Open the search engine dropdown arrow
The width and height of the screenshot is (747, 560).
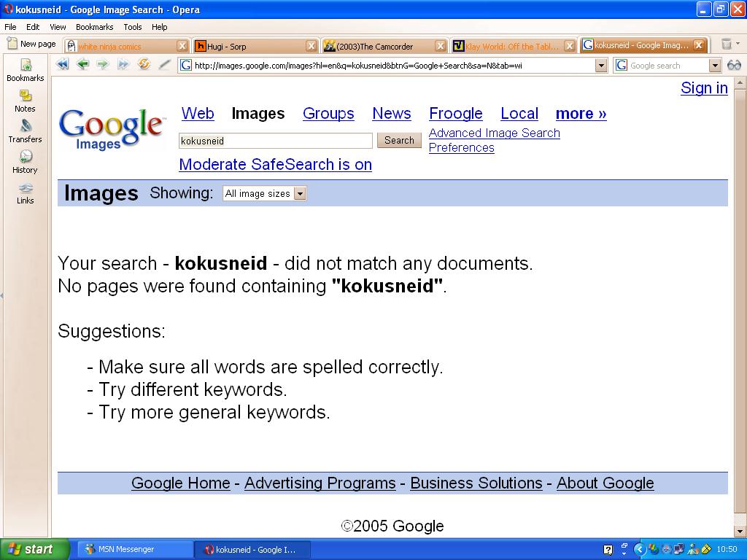click(715, 65)
